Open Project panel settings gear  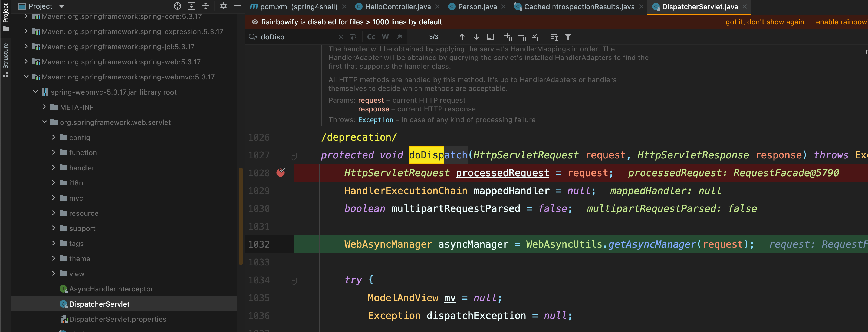[223, 6]
